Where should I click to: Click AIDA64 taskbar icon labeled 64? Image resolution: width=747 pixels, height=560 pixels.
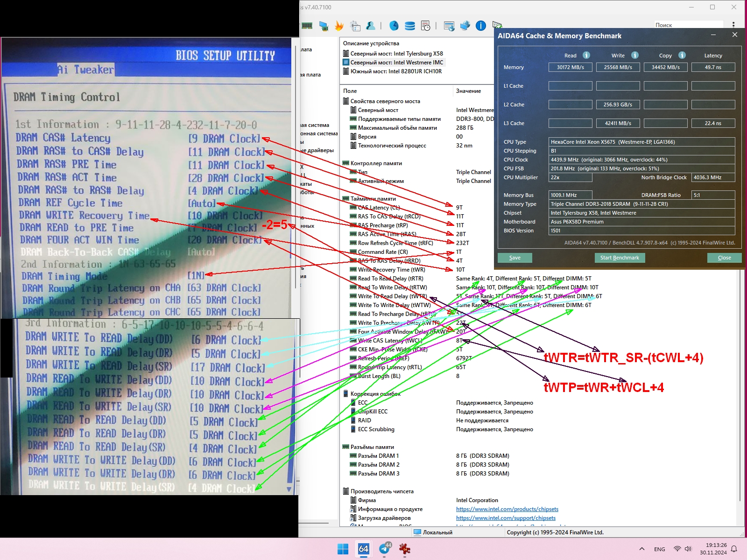coord(363,549)
